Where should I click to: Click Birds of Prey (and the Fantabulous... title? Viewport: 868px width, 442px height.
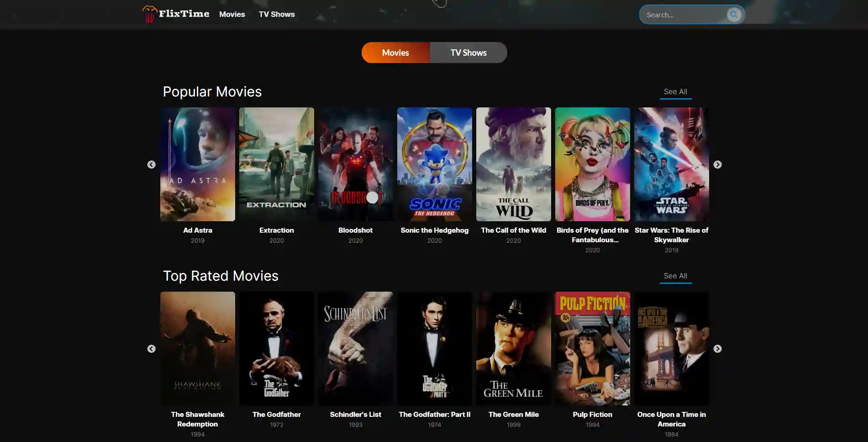[593, 235]
